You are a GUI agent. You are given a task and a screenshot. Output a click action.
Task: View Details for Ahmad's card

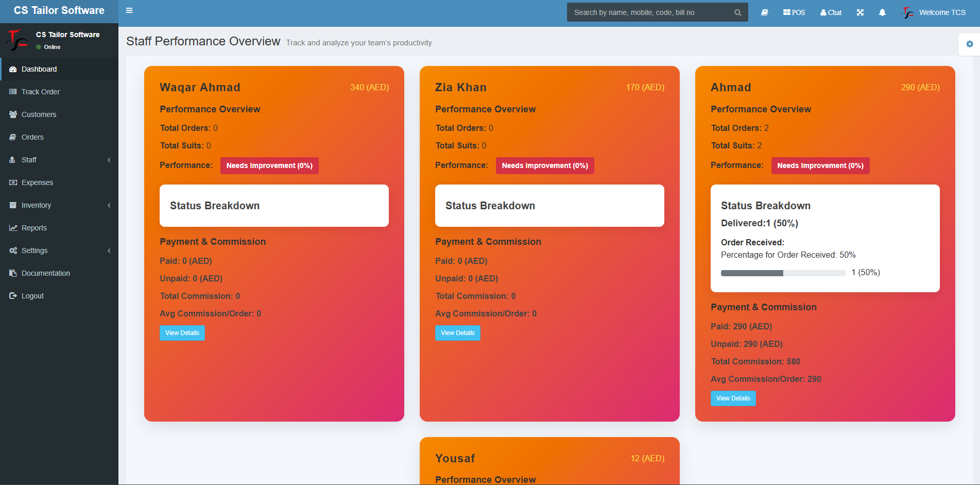tap(733, 398)
